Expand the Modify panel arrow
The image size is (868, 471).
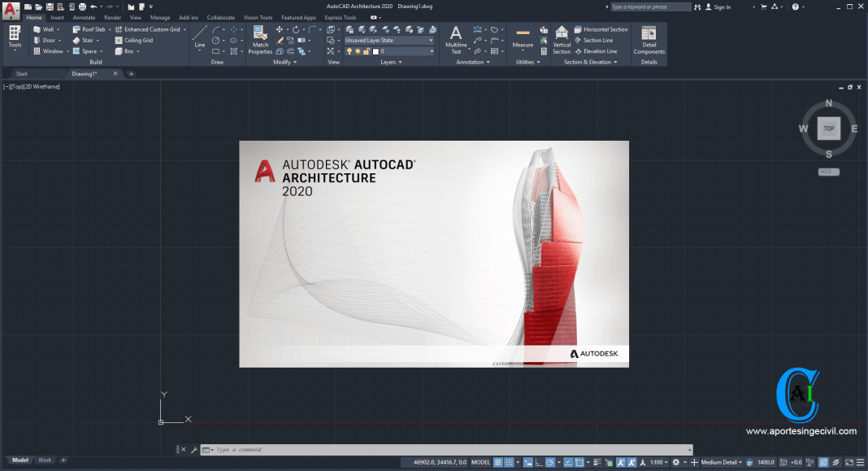tap(295, 62)
